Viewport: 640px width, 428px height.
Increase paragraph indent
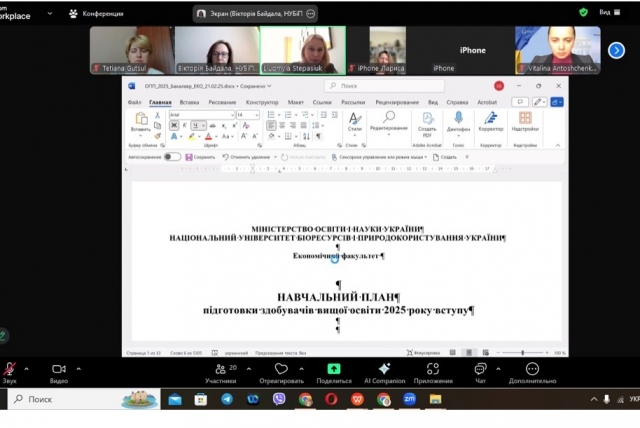point(335,115)
